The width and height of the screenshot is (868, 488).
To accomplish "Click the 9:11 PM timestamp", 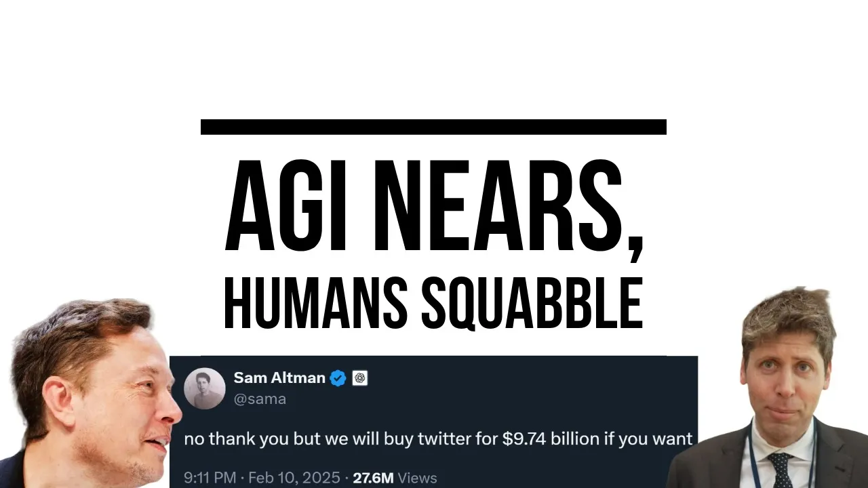I will [210, 478].
